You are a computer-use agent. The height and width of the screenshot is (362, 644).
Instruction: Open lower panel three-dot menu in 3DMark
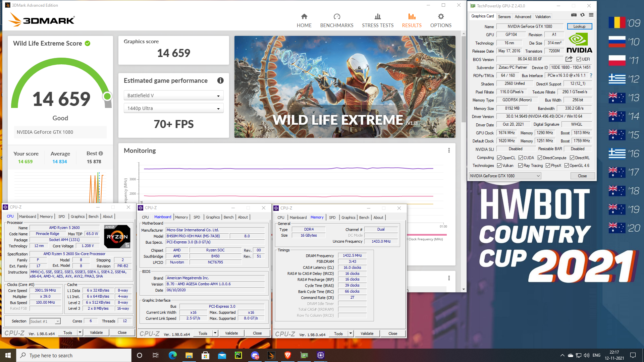click(x=449, y=278)
